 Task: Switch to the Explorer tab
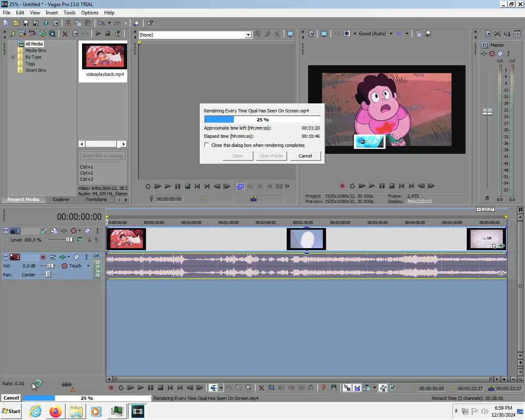(61, 199)
